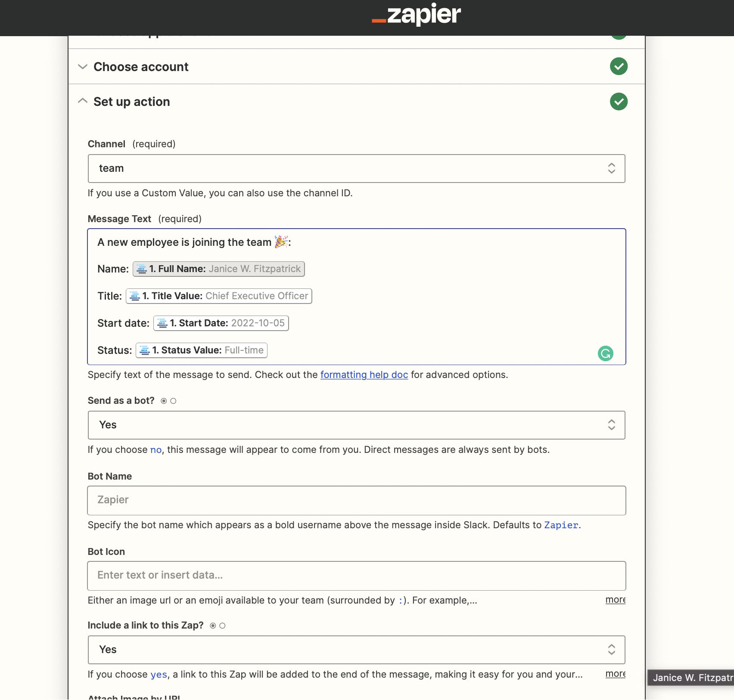Click the Bot Name input field
The width and height of the screenshot is (734, 700).
(x=356, y=500)
